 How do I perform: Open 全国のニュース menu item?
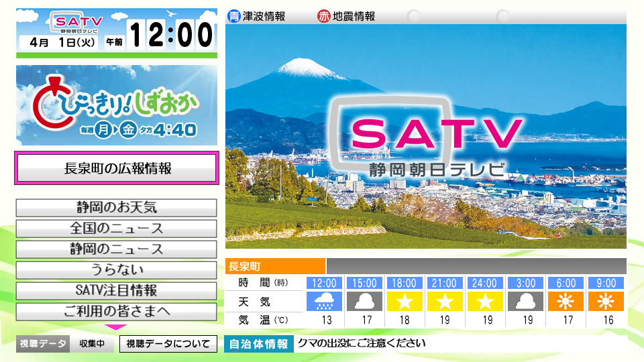click(116, 229)
